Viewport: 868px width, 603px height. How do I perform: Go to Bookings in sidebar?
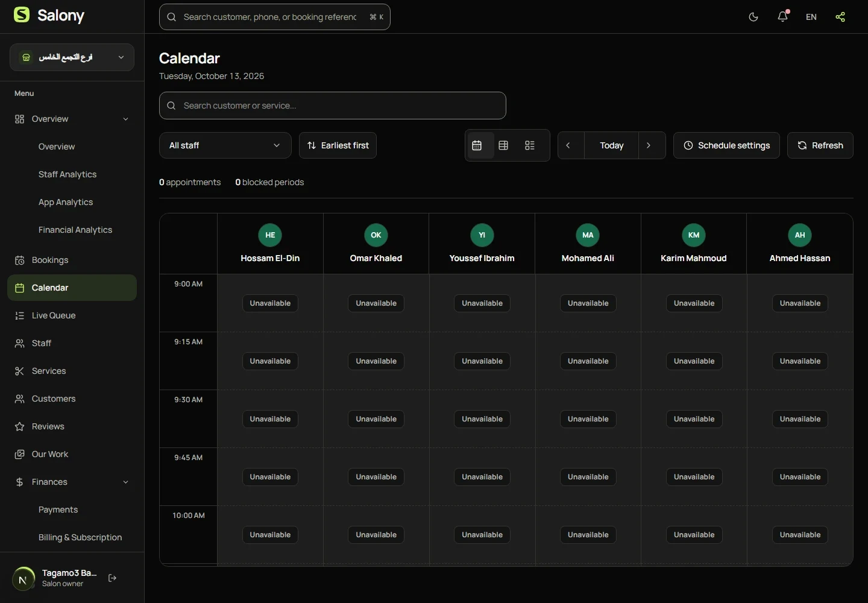[72, 260]
